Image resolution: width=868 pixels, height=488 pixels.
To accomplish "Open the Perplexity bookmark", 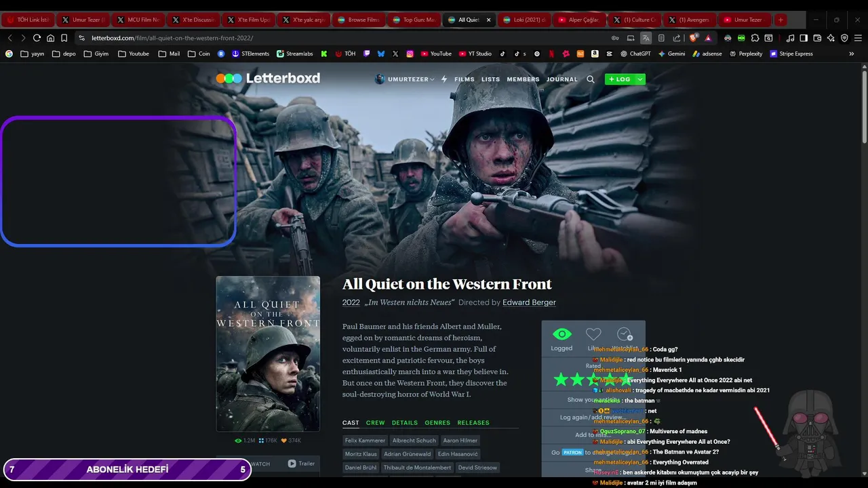I will tap(745, 54).
